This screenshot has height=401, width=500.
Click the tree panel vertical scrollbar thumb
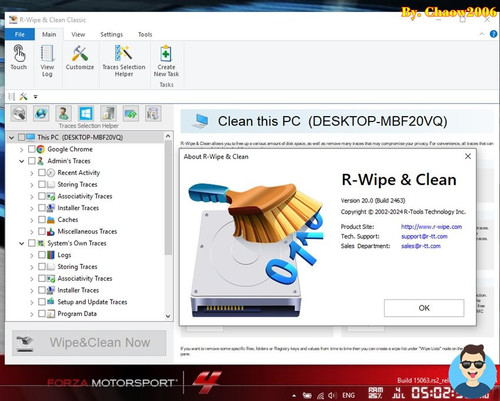[168, 198]
